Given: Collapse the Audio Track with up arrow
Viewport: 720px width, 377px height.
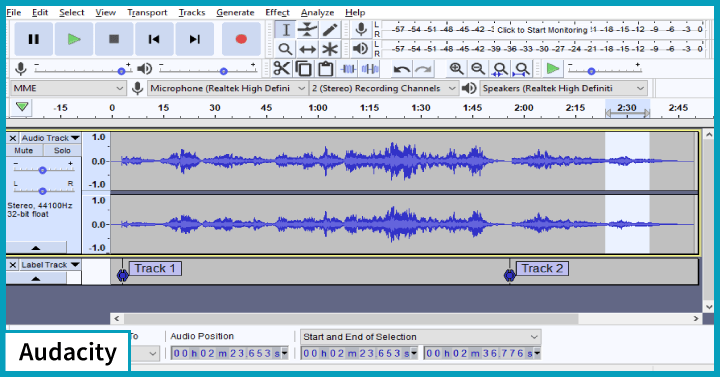Looking at the screenshot, I should 36,248.
